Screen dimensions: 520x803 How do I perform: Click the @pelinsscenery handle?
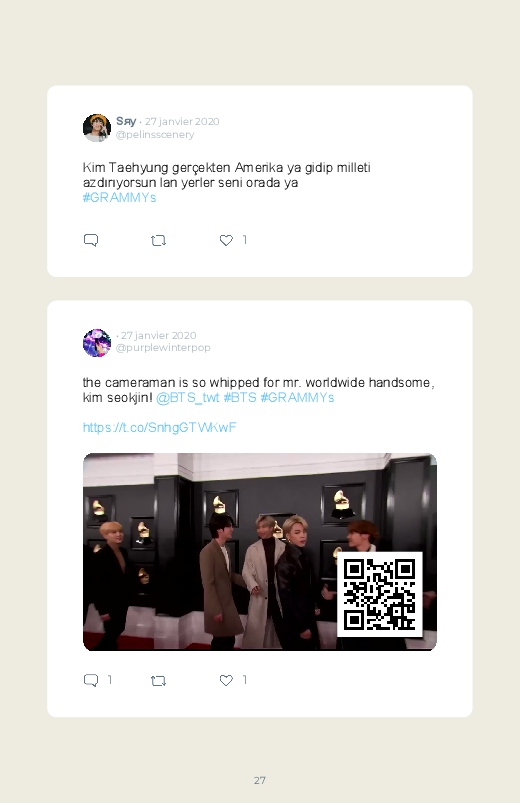[x=155, y=135]
